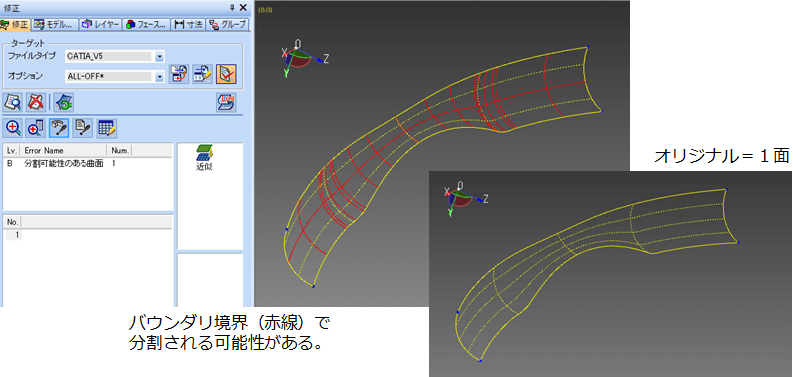Click the red-plus zoom magnifier icon

tap(13, 129)
